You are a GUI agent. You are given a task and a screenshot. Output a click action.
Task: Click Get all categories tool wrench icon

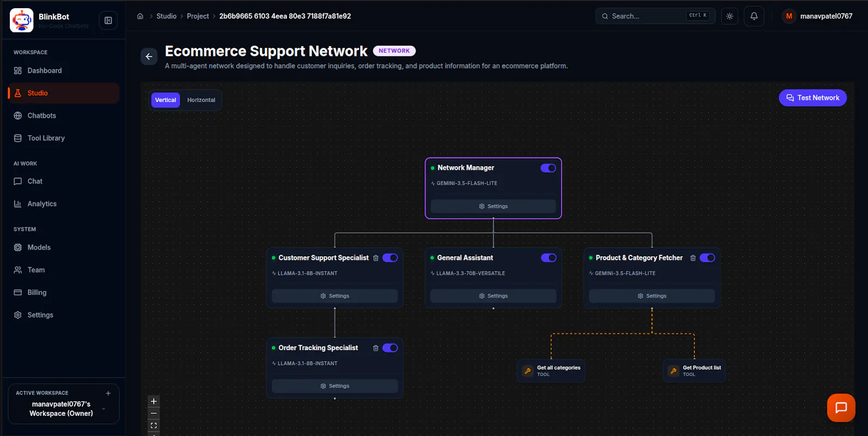(x=527, y=371)
